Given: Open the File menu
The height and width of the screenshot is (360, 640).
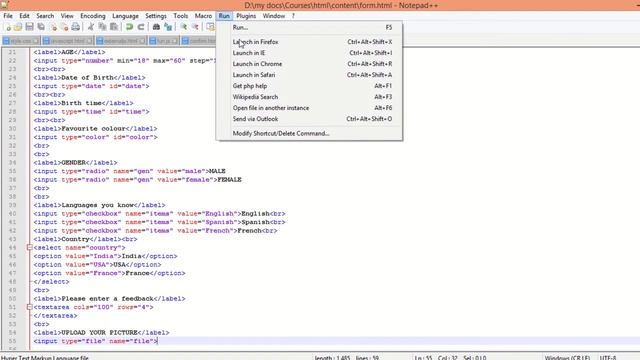Looking at the screenshot, I should point(8,16).
